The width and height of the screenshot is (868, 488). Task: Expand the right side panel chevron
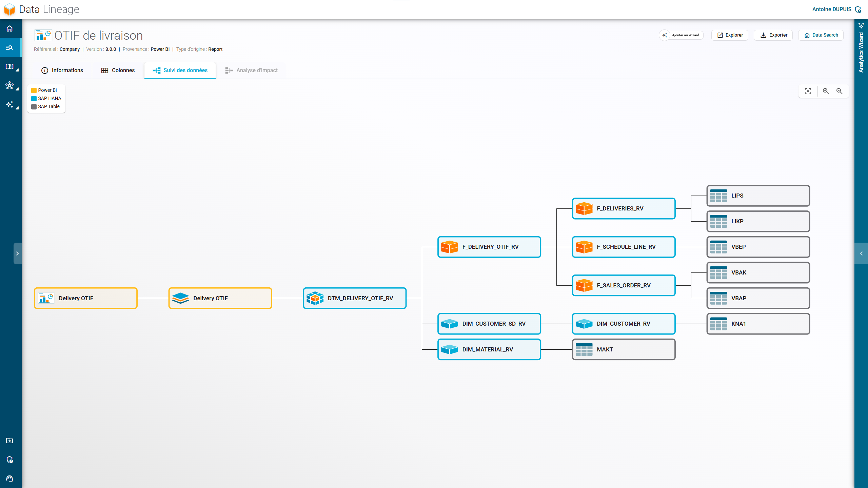861,253
